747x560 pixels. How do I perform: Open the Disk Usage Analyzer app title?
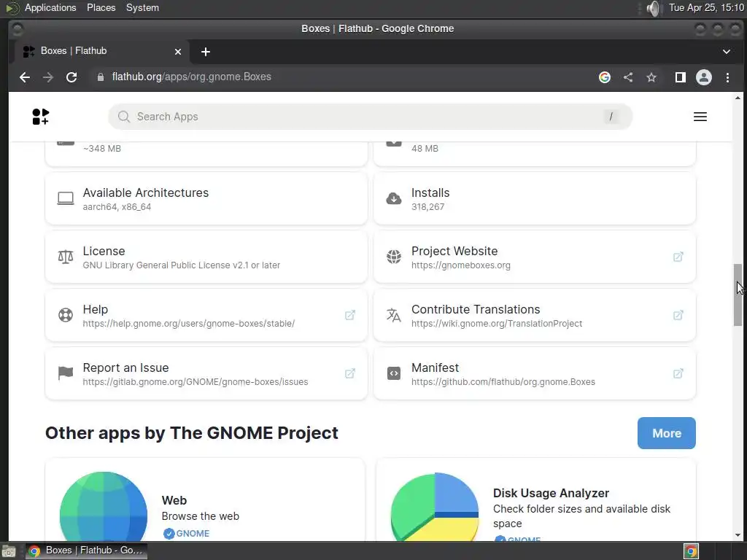coord(551,494)
